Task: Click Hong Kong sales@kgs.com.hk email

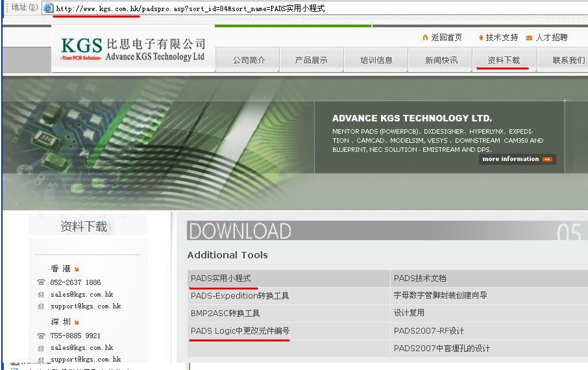Action: 82,295
